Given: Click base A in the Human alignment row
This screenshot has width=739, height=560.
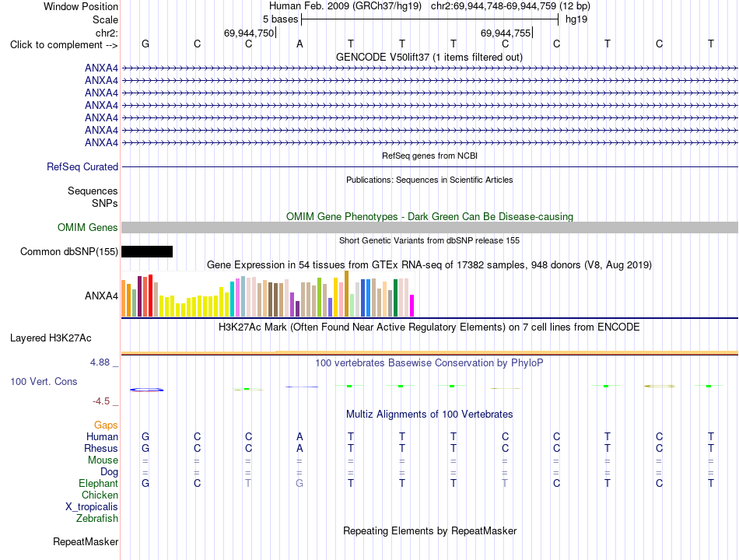Looking at the screenshot, I should click(x=299, y=437).
